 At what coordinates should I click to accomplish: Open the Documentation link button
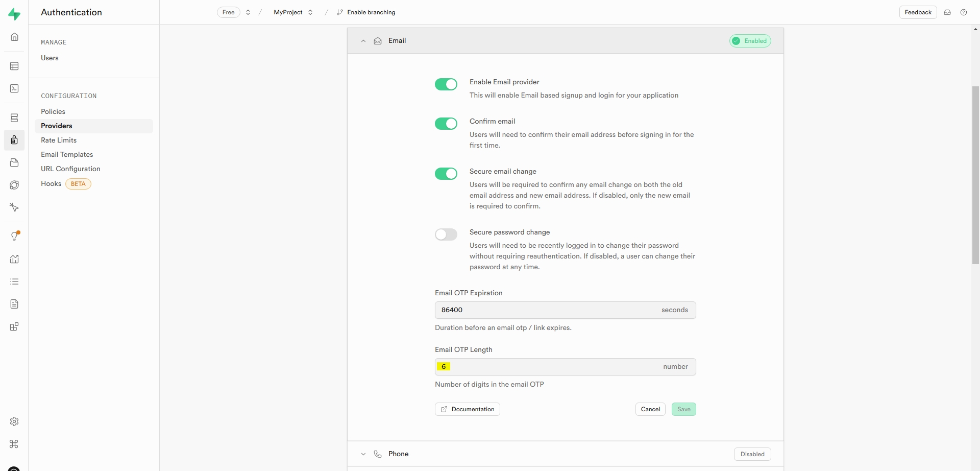pos(467,409)
